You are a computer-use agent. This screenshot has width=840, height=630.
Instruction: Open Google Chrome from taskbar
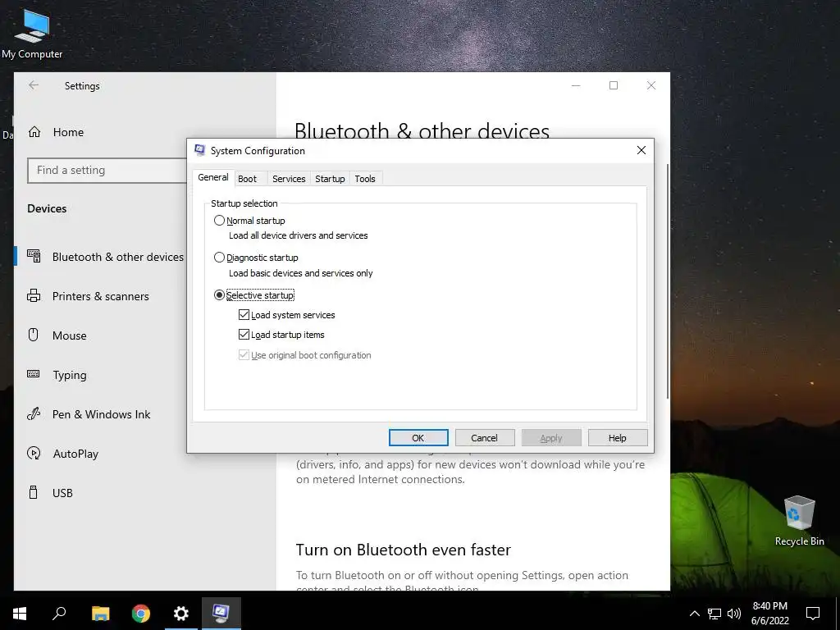coord(141,614)
